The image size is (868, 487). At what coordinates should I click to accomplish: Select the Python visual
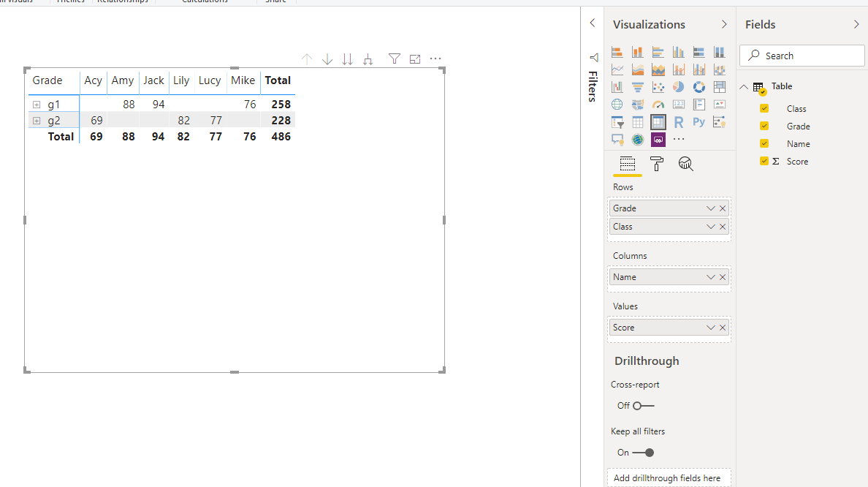click(699, 122)
